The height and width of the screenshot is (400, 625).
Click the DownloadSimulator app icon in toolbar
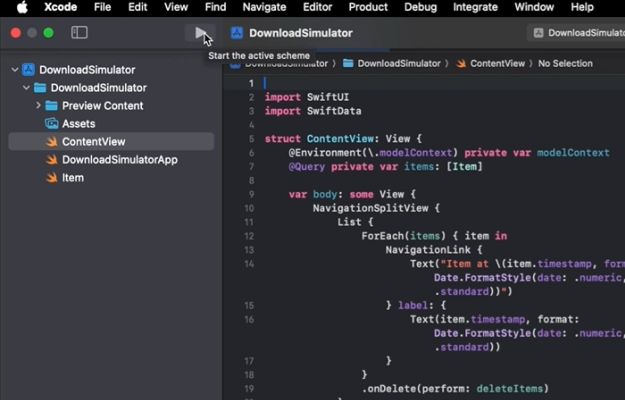(x=237, y=33)
